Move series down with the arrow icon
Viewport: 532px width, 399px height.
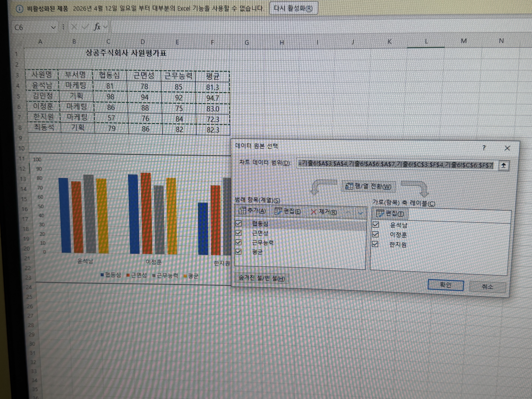click(360, 213)
